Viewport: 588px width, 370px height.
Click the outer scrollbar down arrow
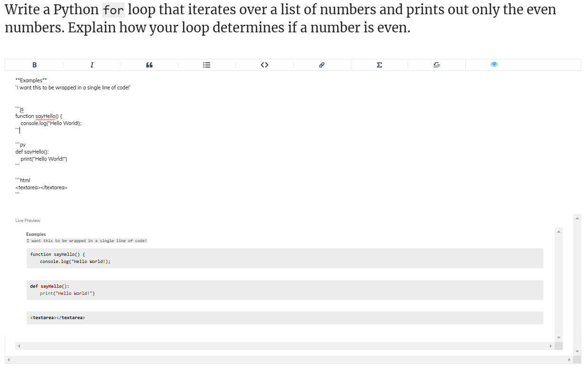[x=578, y=351]
